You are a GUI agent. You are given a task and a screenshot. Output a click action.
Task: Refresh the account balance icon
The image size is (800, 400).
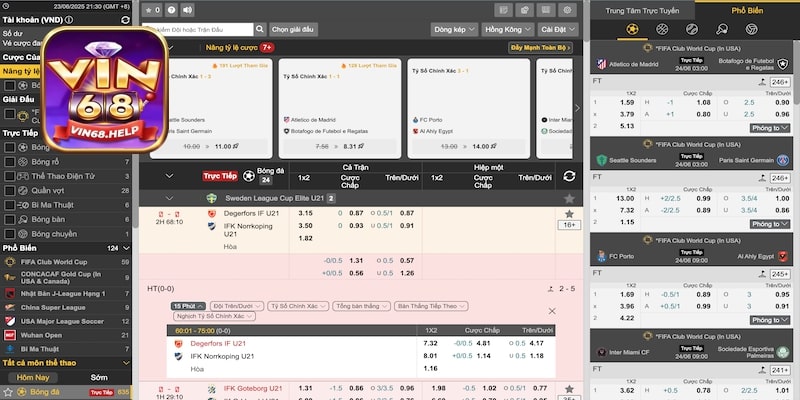coord(125,20)
